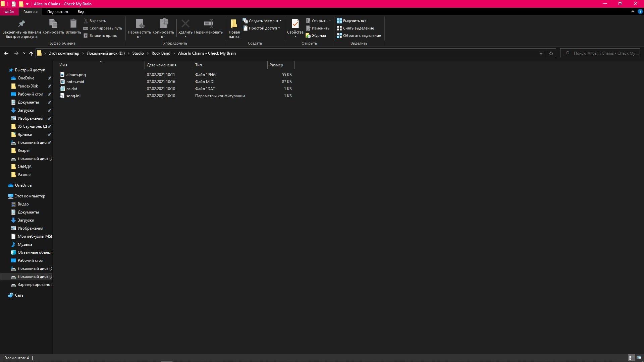Click Снять выделение (Select none)

355,28
